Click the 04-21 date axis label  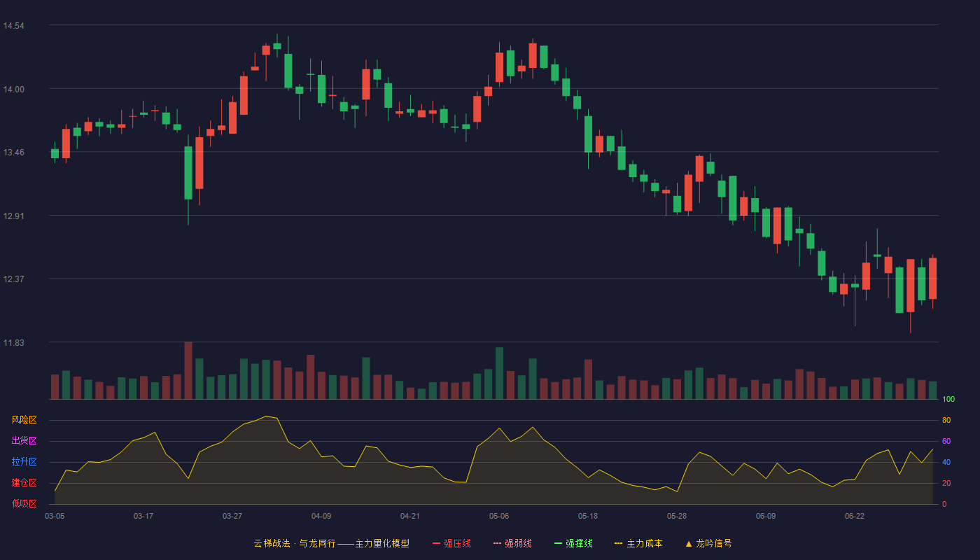pos(410,516)
